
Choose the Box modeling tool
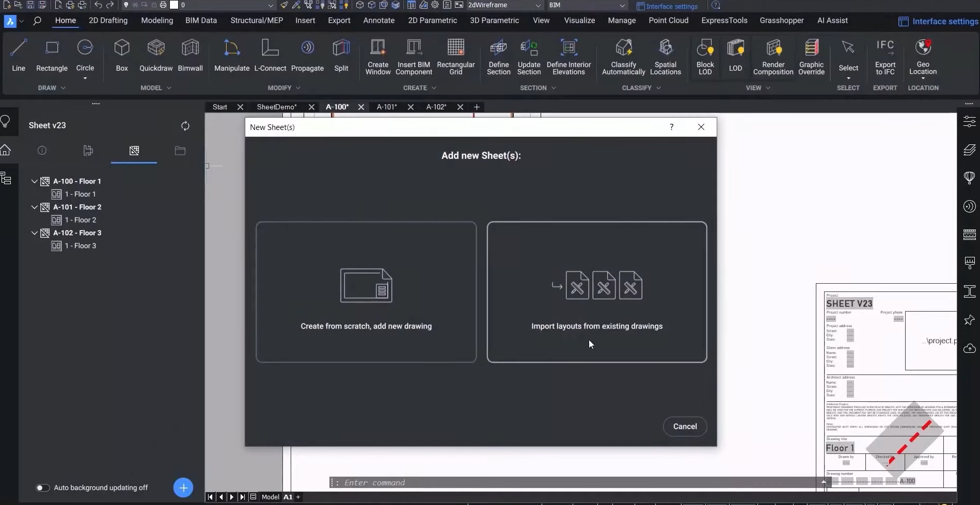click(122, 55)
